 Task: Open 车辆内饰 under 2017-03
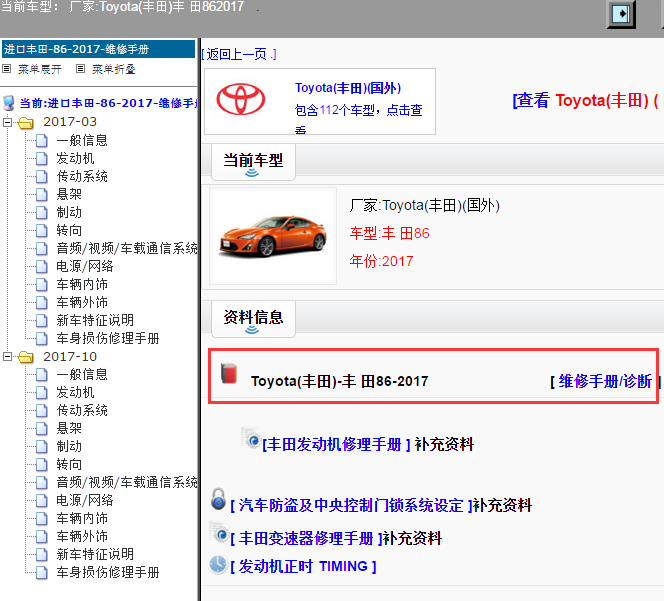82,284
